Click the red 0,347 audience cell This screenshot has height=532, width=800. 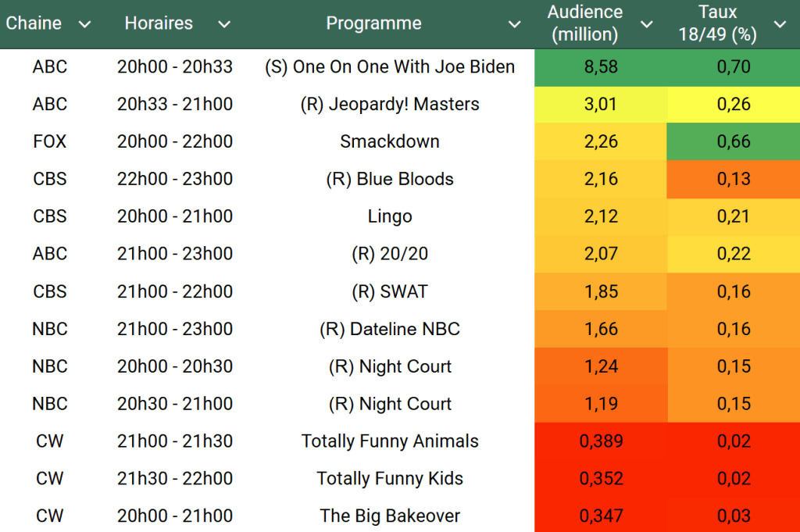pyautogui.click(x=601, y=516)
